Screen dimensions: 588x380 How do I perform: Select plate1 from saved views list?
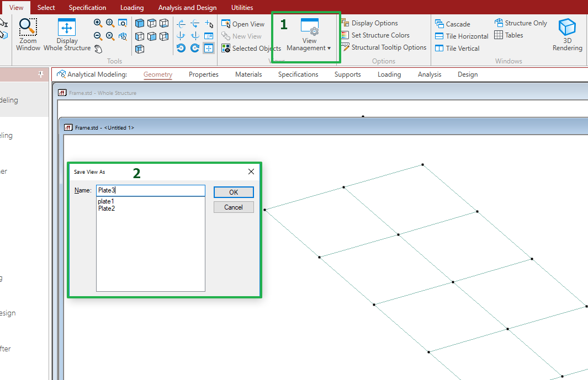pos(106,201)
